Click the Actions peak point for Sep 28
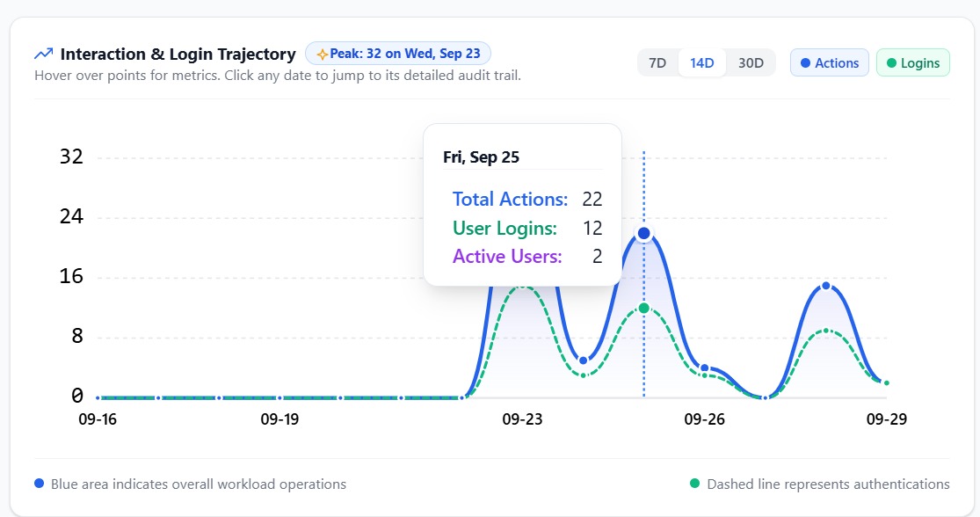This screenshot has height=517, width=980. 826,286
